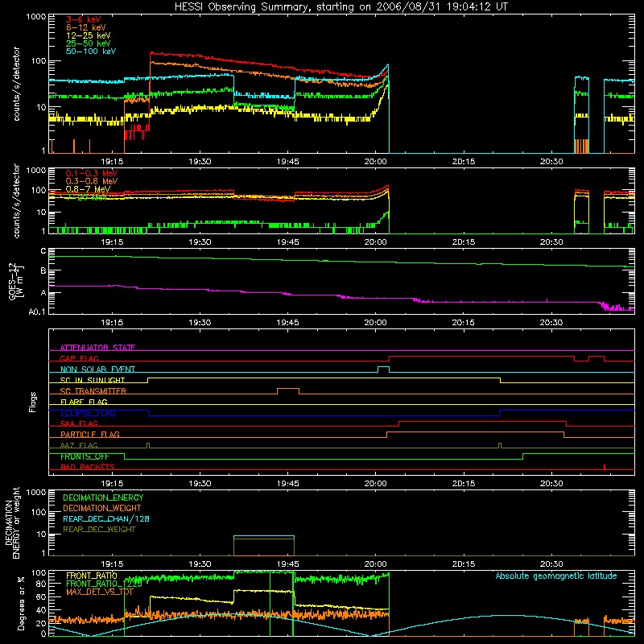Click the '20:00' time label under Flags panel
The height and width of the screenshot is (644, 644).
[x=375, y=483]
